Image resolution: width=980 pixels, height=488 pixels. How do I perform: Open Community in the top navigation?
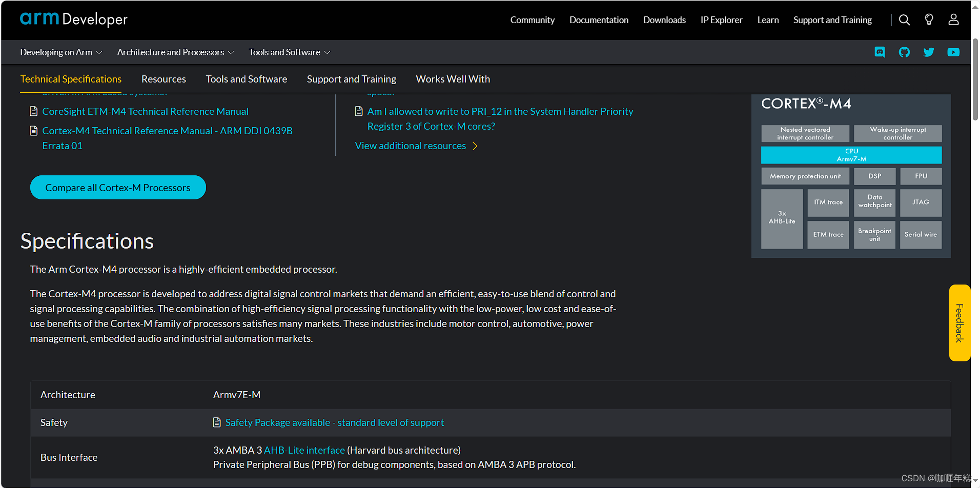coord(532,20)
